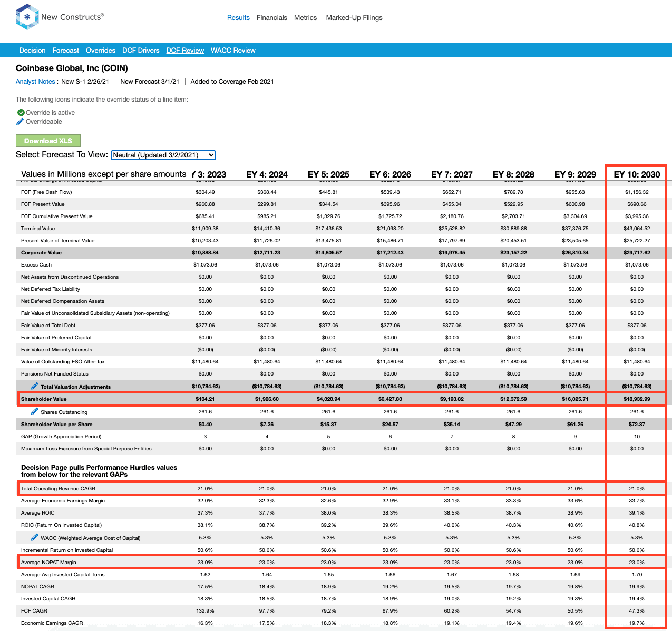This screenshot has height=631, width=672.
Task: Click Incremental Return on Invested Capital label
Action: pyautogui.click(x=67, y=550)
